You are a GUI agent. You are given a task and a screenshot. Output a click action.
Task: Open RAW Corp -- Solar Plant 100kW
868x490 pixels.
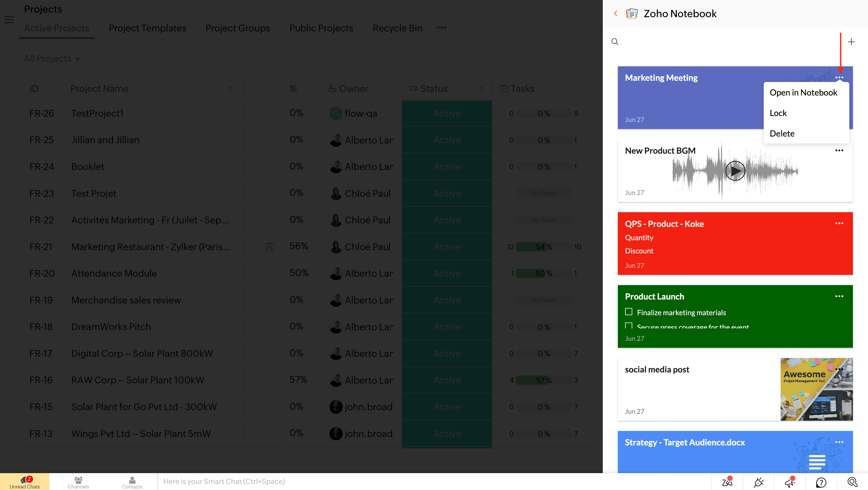coord(137,380)
